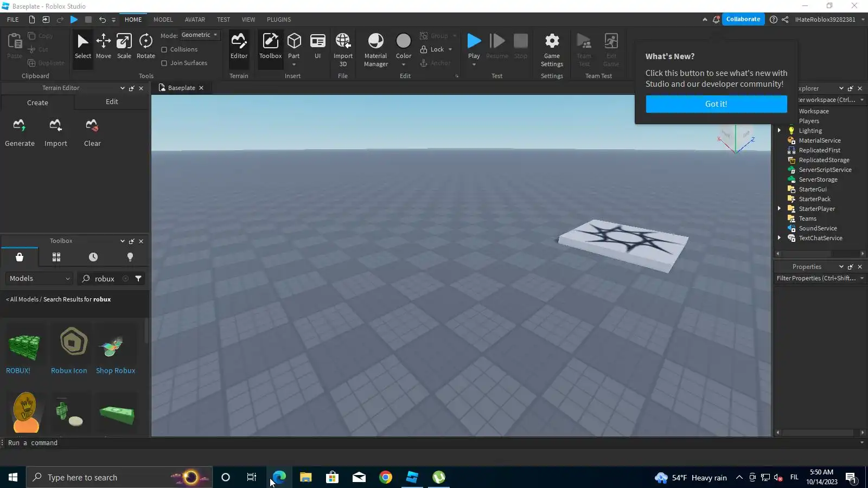Open the Part dropdown arrow
The width and height of the screenshot is (868, 488).
click(294, 65)
